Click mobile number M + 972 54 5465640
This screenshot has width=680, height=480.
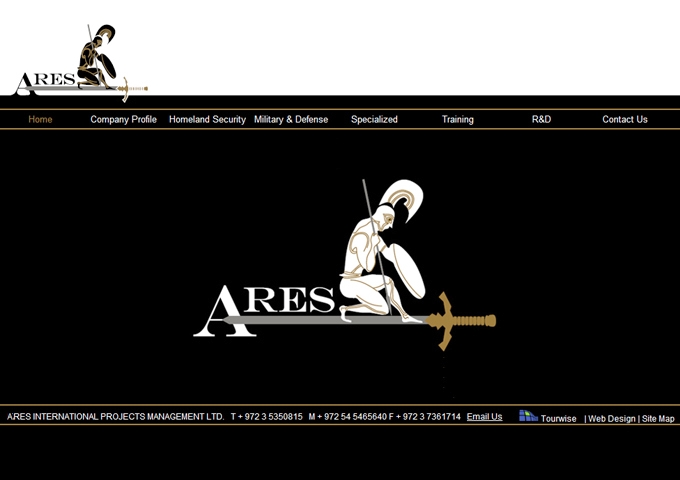coord(347,417)
